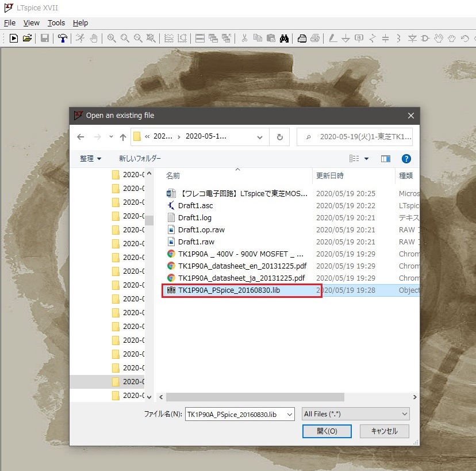Toggle the preview pane

[386, 159]
